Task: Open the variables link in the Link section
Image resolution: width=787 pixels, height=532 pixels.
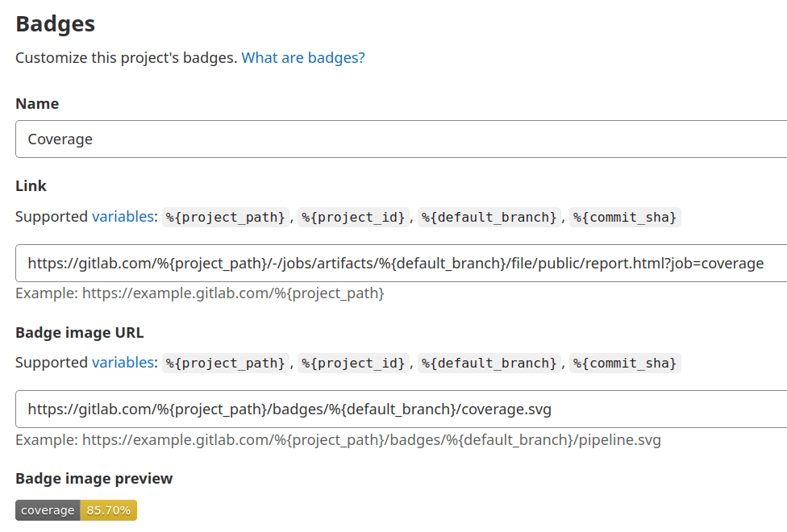Action: 122,217
